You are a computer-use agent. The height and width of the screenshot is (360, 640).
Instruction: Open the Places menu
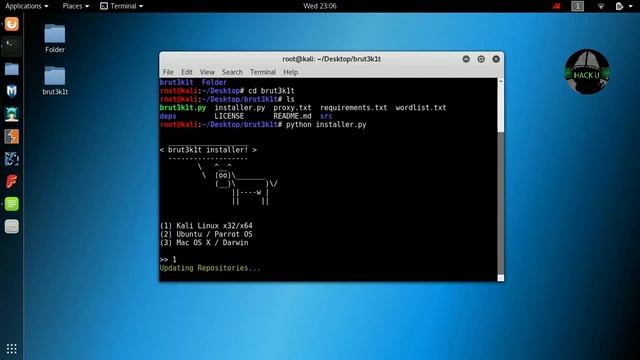point(76,6)
